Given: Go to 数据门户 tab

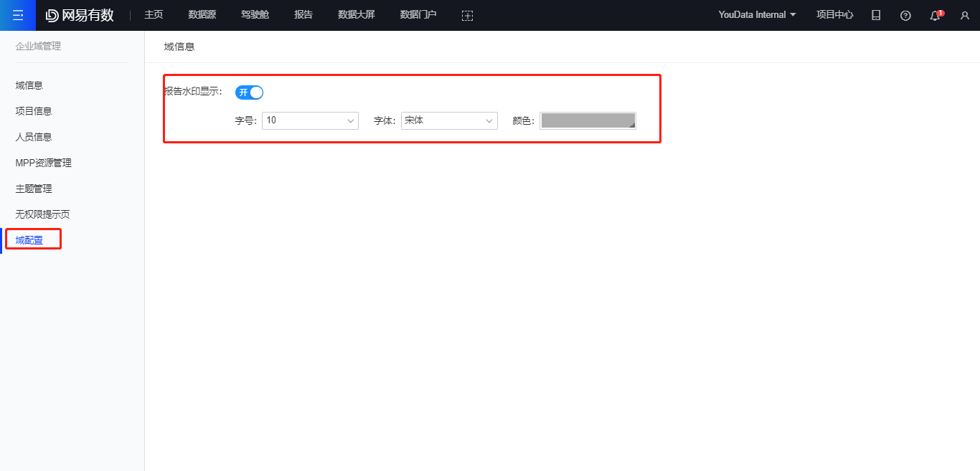Looking at the screenshot, I should point(418,14).
